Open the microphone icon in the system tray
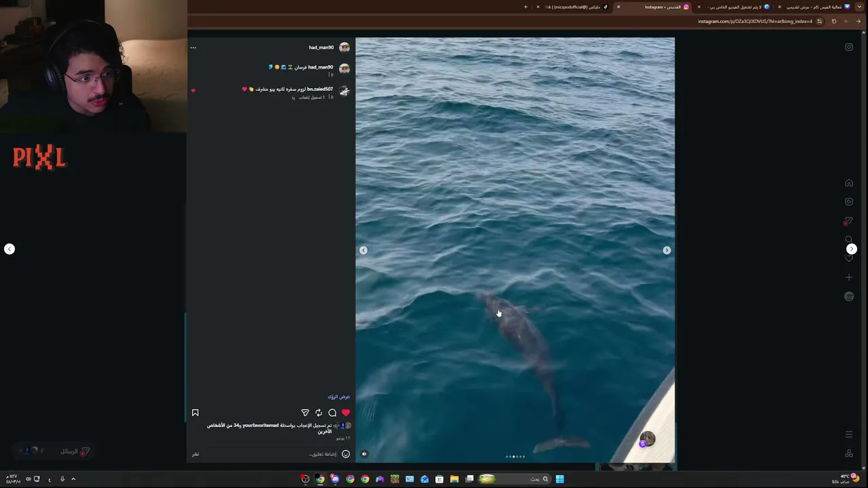 click(x=62, y=479)
